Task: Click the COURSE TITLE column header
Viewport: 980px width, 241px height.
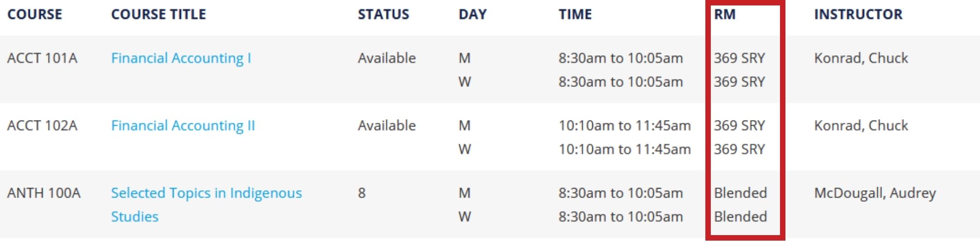Action: pos(158,14)
